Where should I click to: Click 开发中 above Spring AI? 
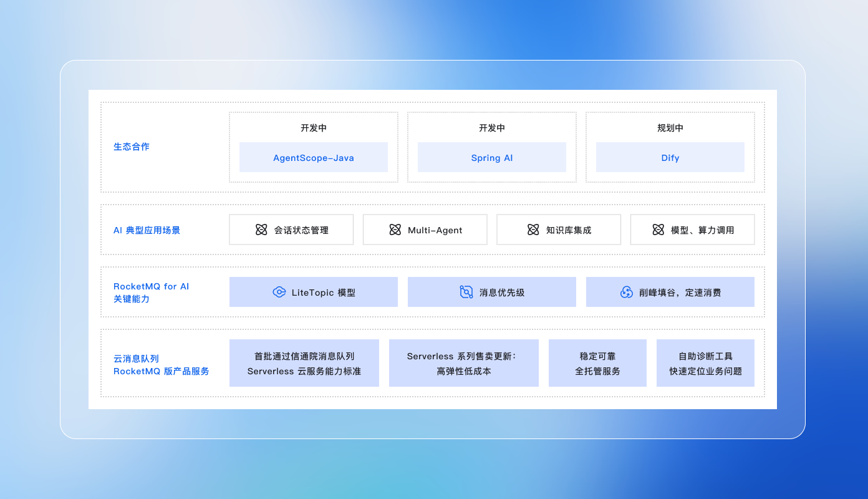click(x=492, y=128)
